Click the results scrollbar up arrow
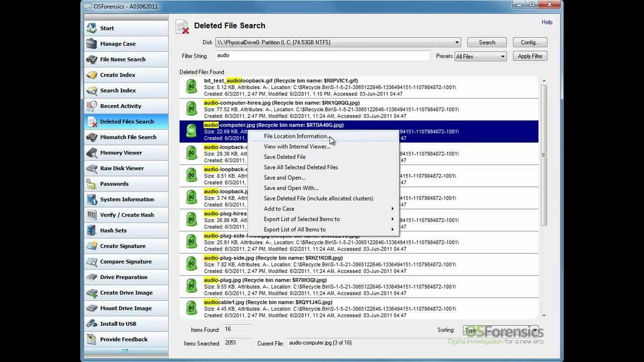The width and height of the screenshot is (644, 362). (x=543, y=81)
